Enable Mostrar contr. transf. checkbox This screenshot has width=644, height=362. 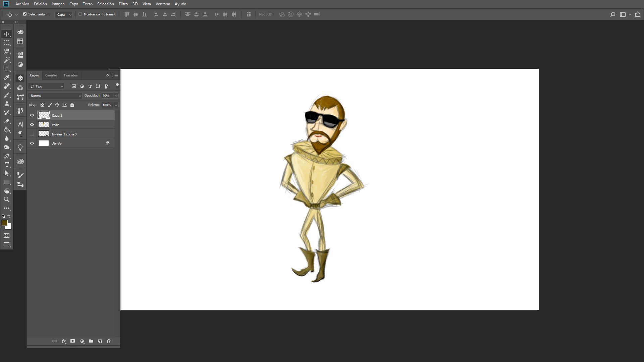coord(80,14)
